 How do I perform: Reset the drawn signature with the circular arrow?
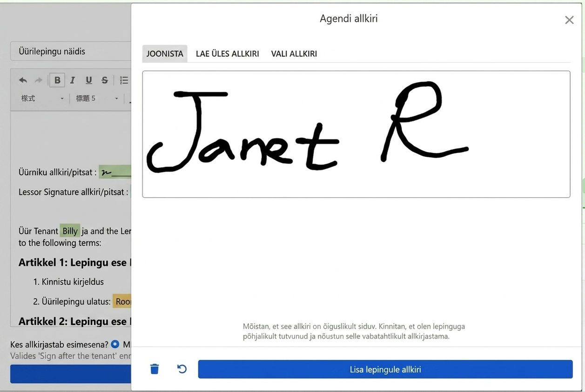coord(182,369)
